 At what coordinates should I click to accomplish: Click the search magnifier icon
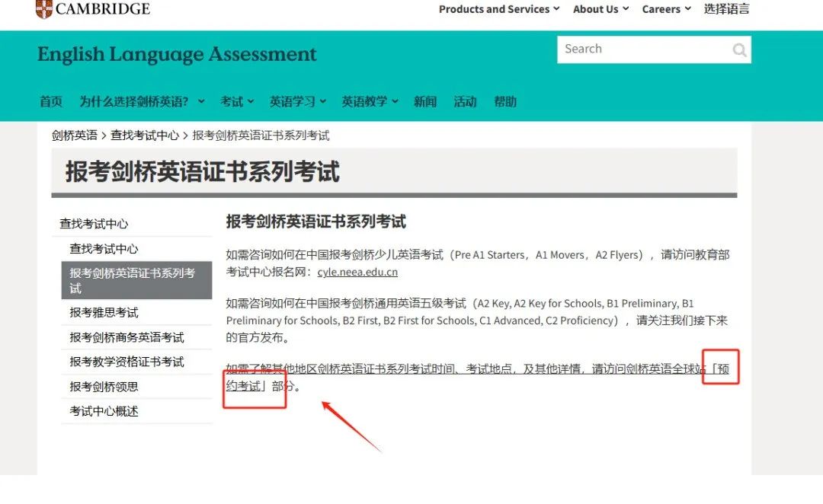(x=739, y=49)
